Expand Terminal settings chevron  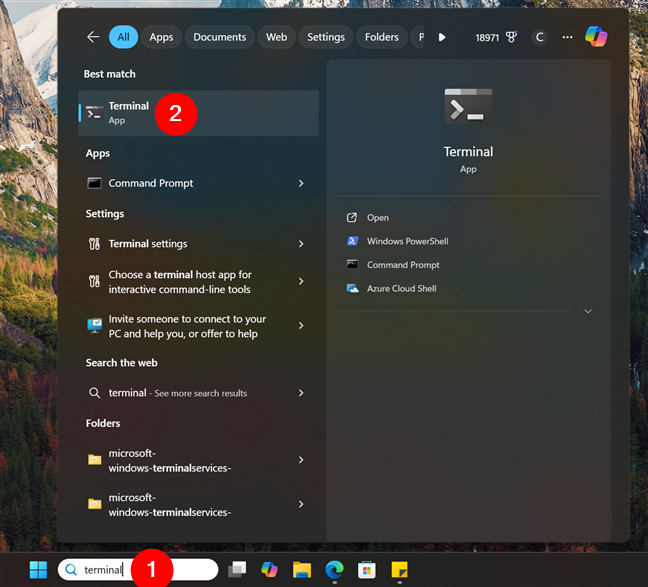[301, 244]
